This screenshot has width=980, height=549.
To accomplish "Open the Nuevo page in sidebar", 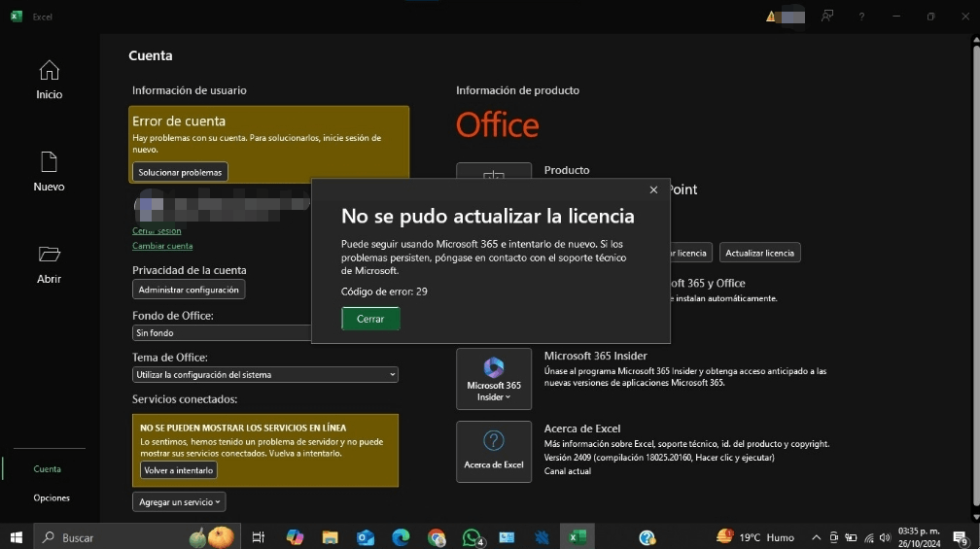I will (49, 172).
